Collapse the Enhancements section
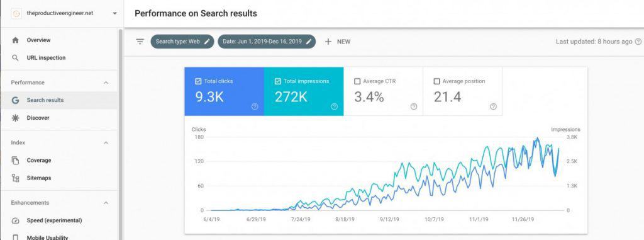 click(106, 203)
